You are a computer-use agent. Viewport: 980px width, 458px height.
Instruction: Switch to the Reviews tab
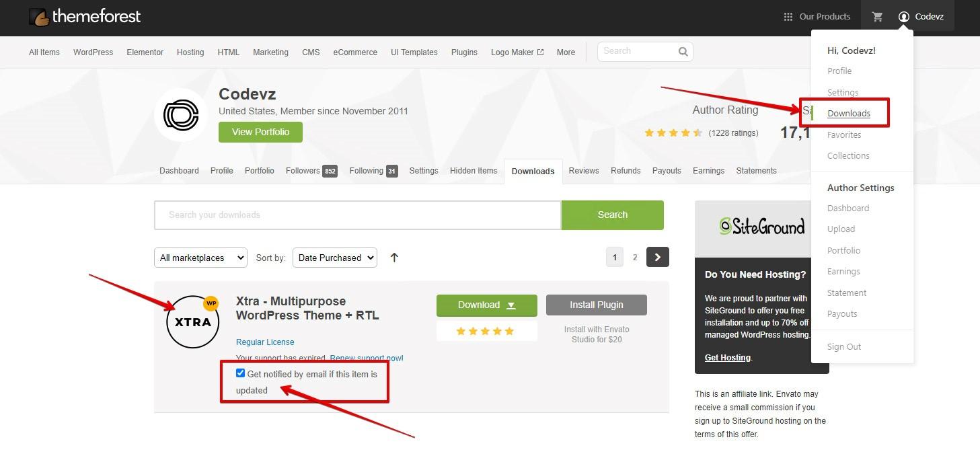click(583, 171)
